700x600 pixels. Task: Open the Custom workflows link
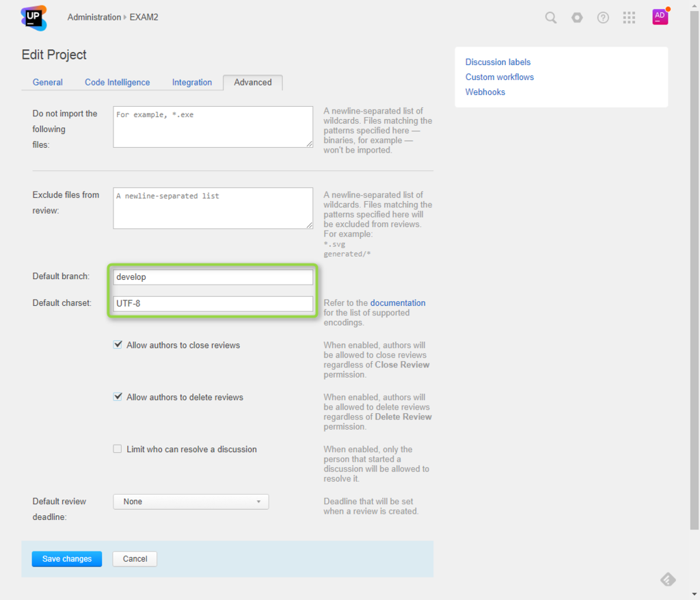pyautogui.click(x=500, y=77)
